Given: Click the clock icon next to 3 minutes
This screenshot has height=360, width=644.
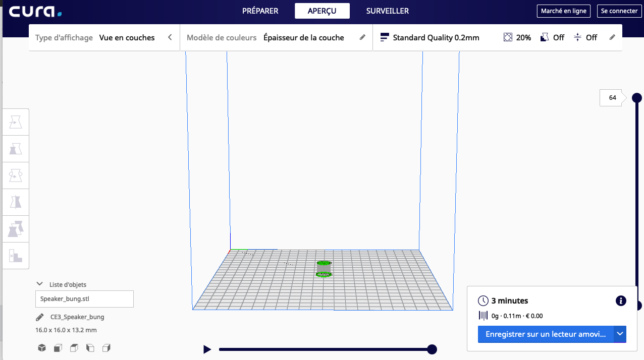Looking at the screenshot, I should click(x=483, y=301).
